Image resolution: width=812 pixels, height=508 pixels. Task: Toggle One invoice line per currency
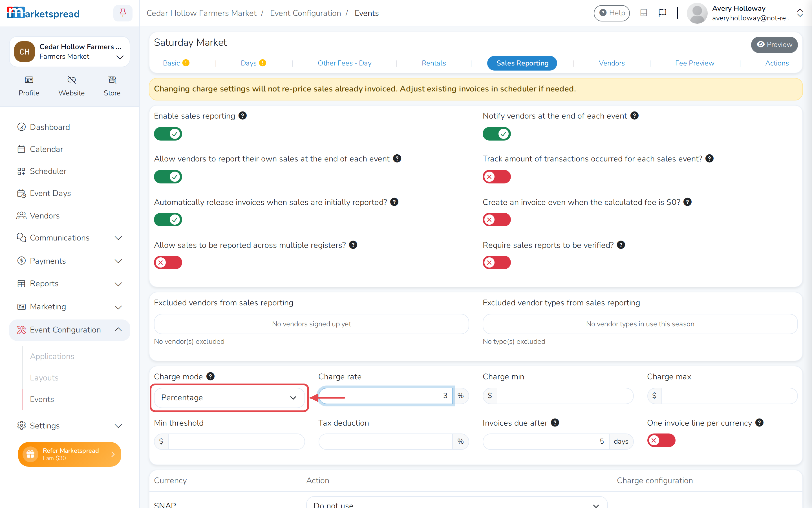pyautogui.click(x=661, y=441)
